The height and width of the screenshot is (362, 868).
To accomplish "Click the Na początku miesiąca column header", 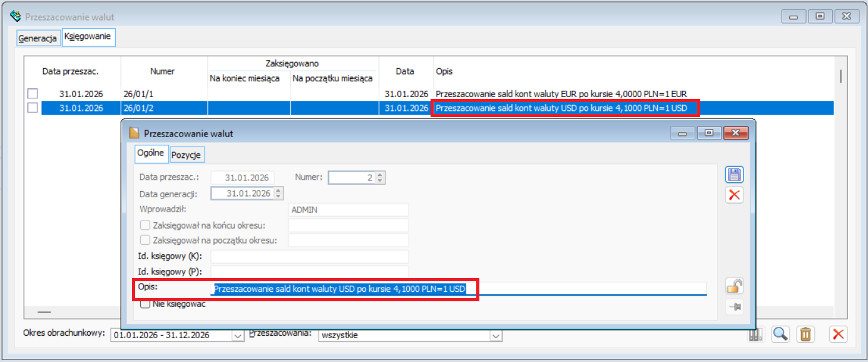I will tap(334, 79).
